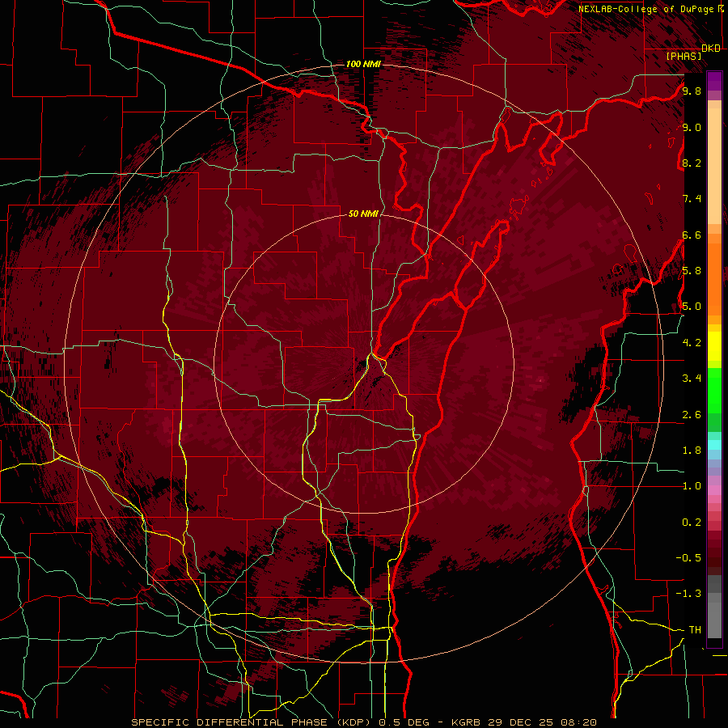728x728 pixels.
Task: Pick the purple top band on the color bar
Action: pos(714,81)
